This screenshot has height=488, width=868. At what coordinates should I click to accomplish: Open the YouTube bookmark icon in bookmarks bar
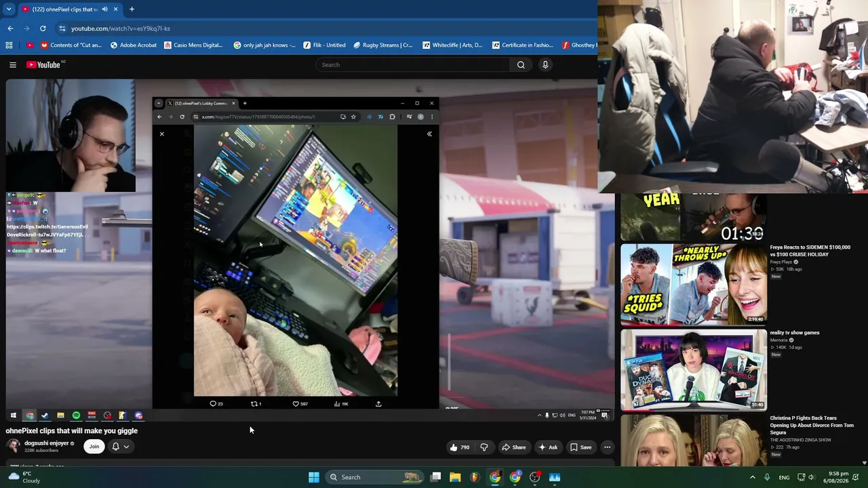coord(30,45)
